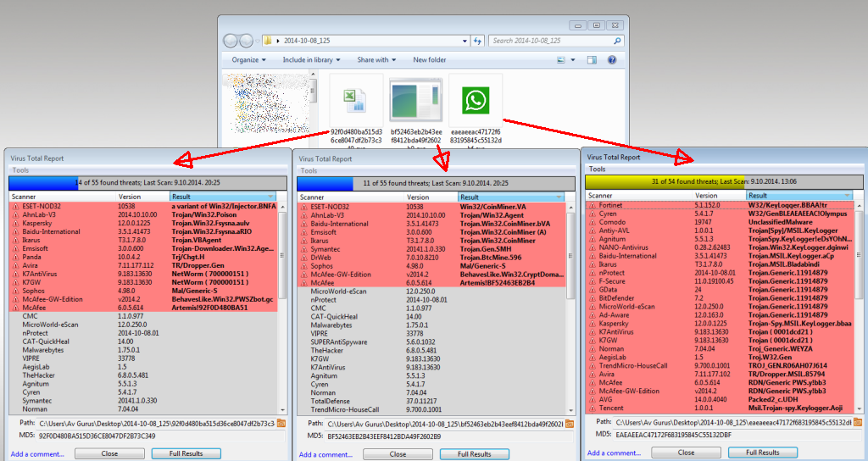Click the navigation pane thumbnail in Explorer
The height and width of the screenshot is (461, 868).
point(265,104)
